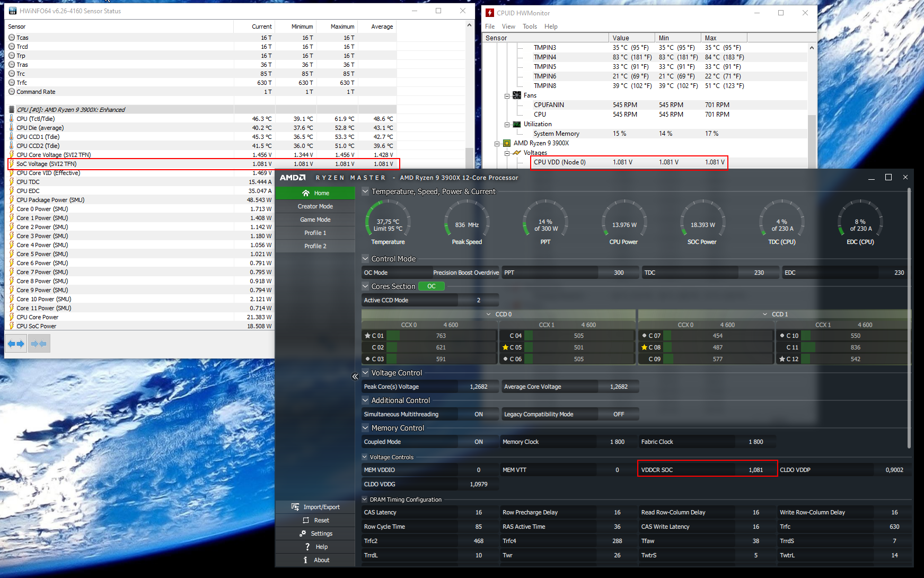Collapse the Ryzen Master sidebar with double-chevron icon
Image resolution: width=924 pixels, height=578 pixels.
[x=355, y=376]
